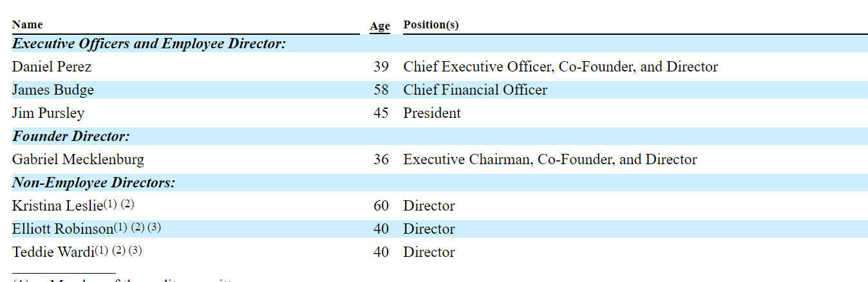Click the Director position in Teddie Wardi's row
The width and height of the screenshot is (868, 282).
tap(429, 252)
